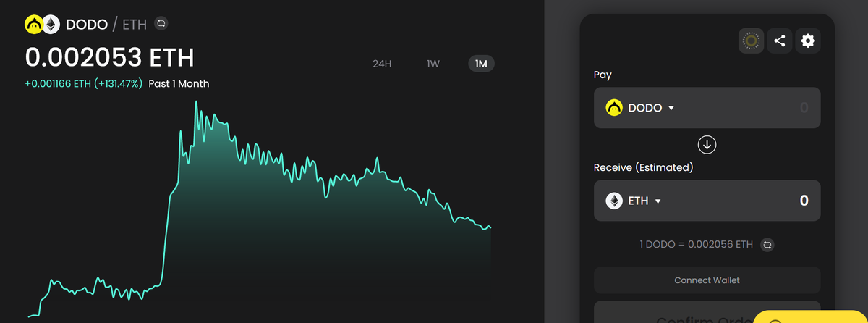Image resolution: width=868 pixels, height=323 pixels.
Task: Click the Confirm Order button
Action: click(x=707, y=316)
